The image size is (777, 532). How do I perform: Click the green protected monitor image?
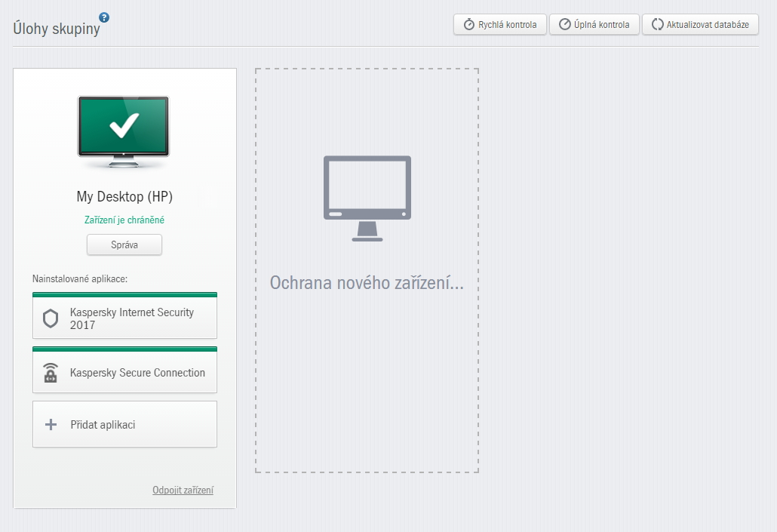pyautogui.click(x=124, y=131)
